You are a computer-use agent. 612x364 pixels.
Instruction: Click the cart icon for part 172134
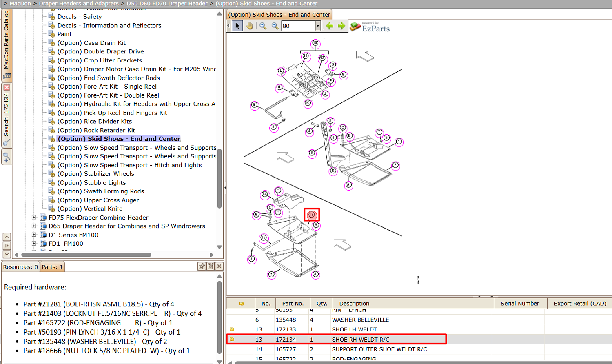pyautogui.click(x=232, y=339)
